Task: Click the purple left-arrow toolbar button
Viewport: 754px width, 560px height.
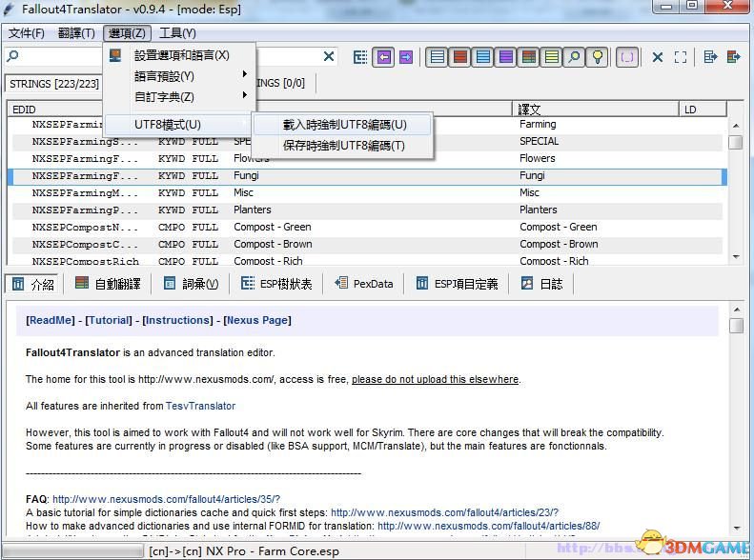Action: coord(383,57)
